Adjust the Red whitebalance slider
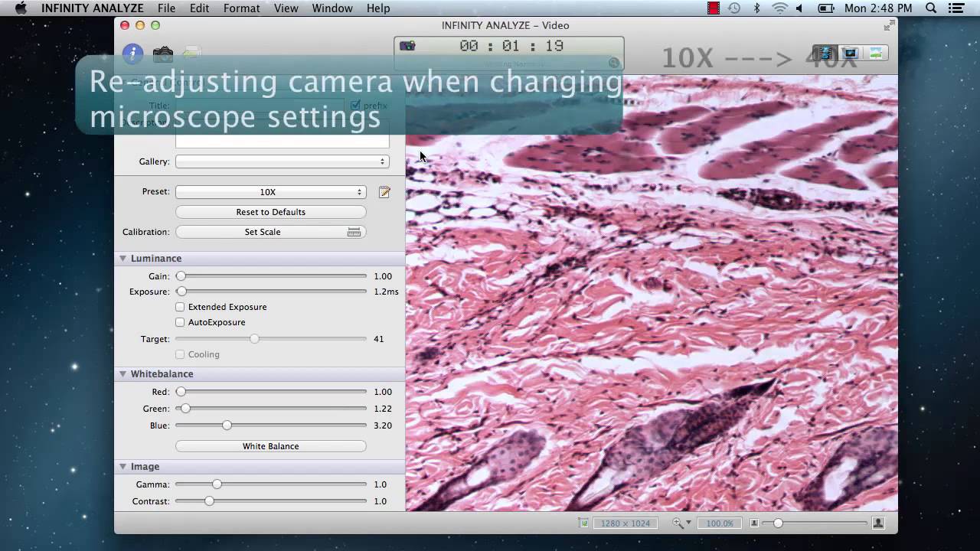This screenshot has height=551, width=980. pos(271,392)
